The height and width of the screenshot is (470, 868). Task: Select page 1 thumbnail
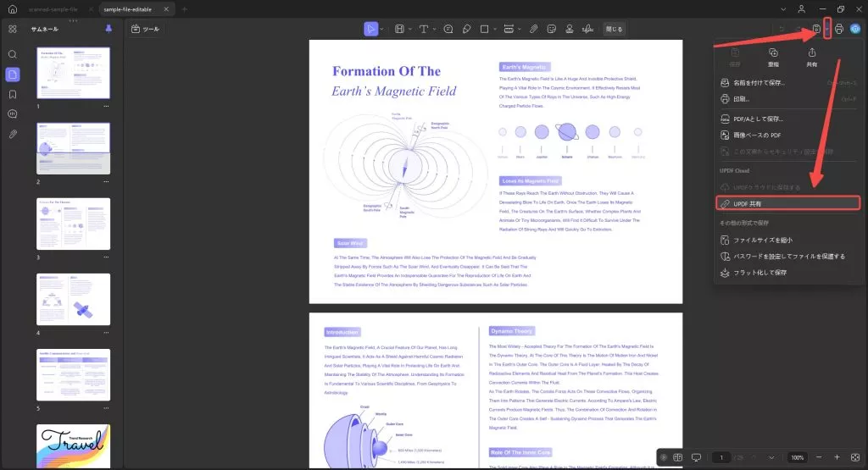[73, 73]
